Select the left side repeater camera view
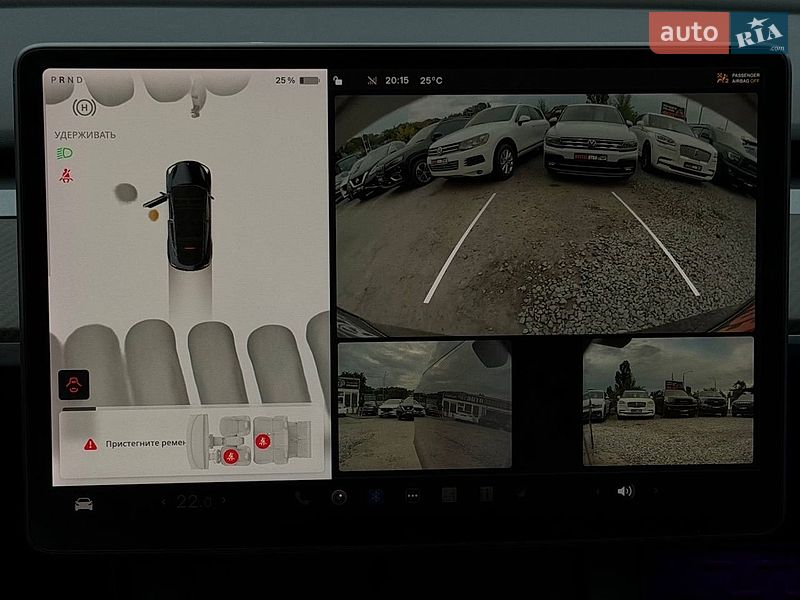Image resolution: width=800 pixels, height=600 pixels. pos(424,405)
